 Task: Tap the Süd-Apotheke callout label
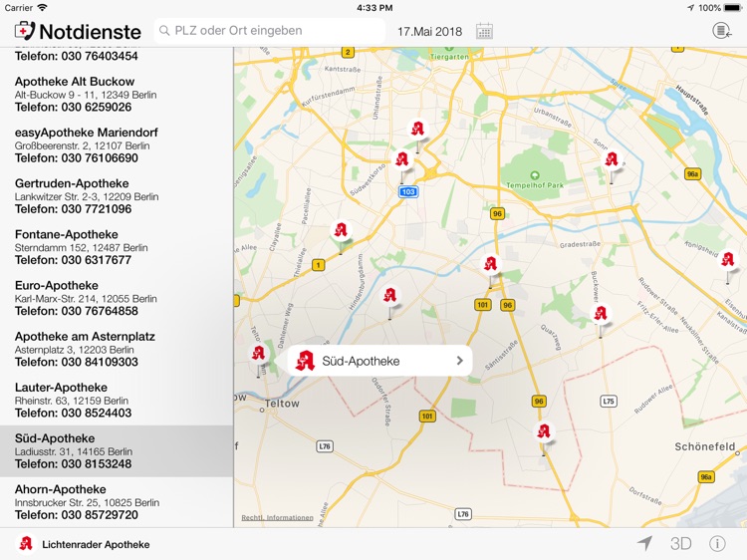[x=361, y=362]
